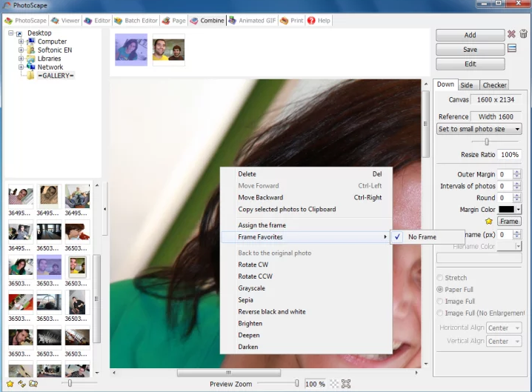Click the blue list icon beside Save

pyautogui.click(x=511, y=49)
